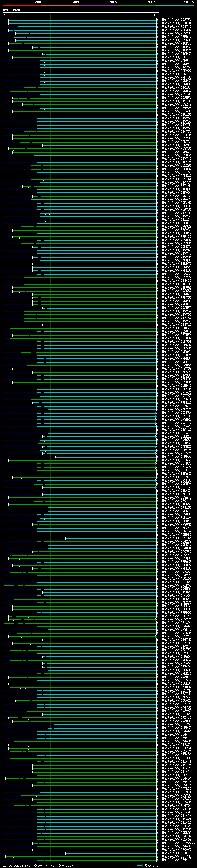
Task: Select hit label UniRef100_A9RT62
Action: [177, 196]
